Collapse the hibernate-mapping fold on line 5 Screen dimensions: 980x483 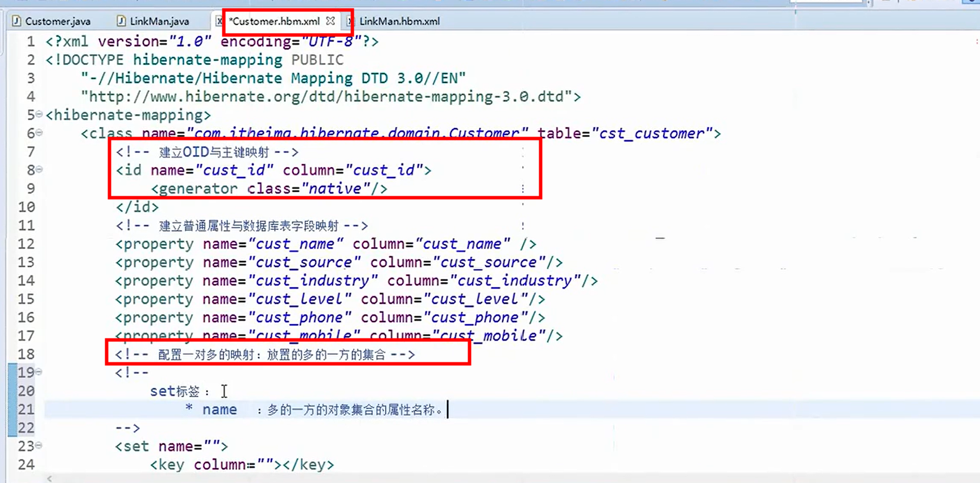click(x=39, y=114)
